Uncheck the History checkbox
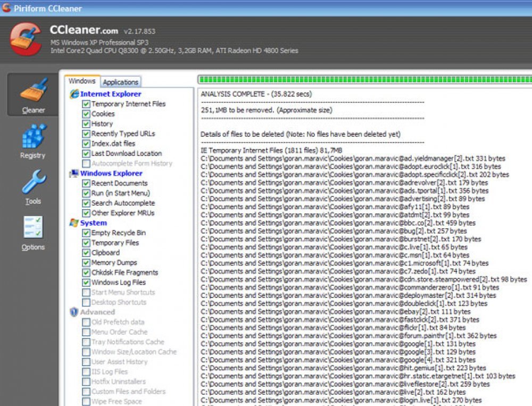The image size is (532, 406). (x=86, y=123)
